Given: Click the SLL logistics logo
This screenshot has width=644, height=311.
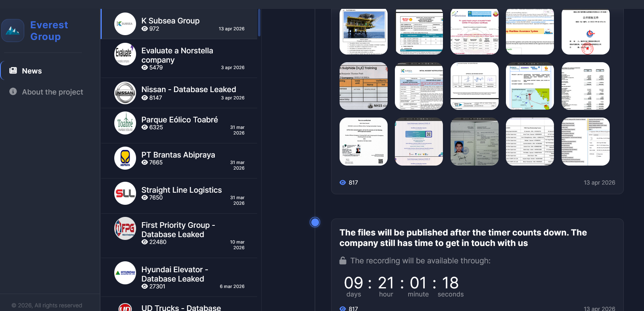Looking at the screenshot, I should pos(125,193).
